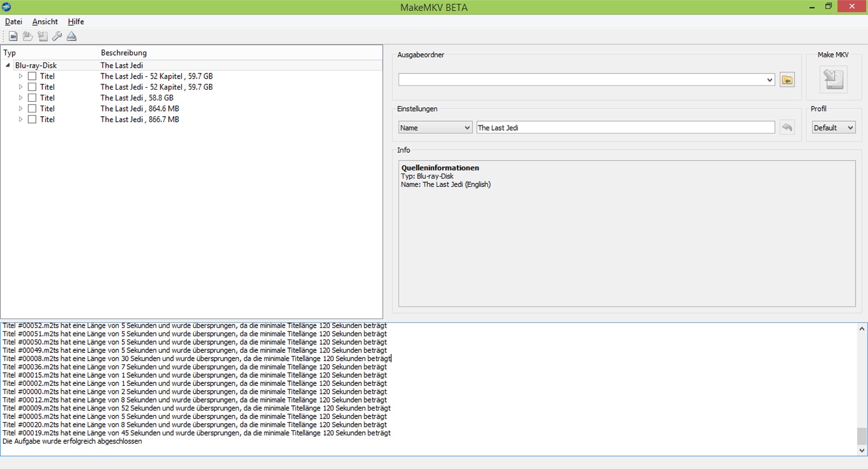This screenshot has width=868, height=469.
Task: Click log line for Titel #00012.m2ts
Action: pos(194,400)
